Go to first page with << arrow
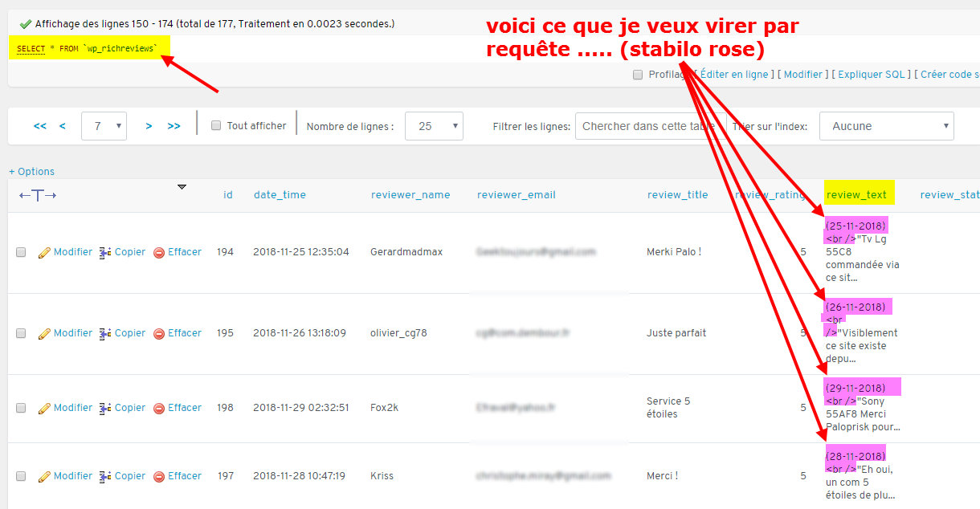980x509 pixels. point(40,126)
